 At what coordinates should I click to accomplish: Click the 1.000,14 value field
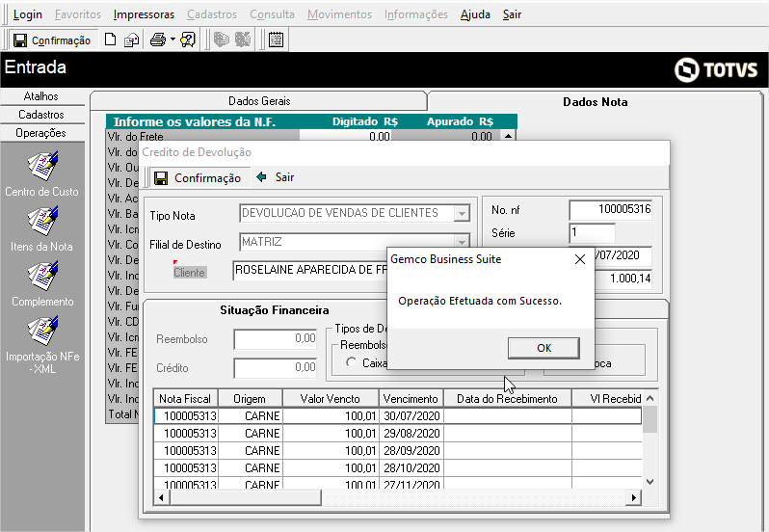click(x=623, y=279)
